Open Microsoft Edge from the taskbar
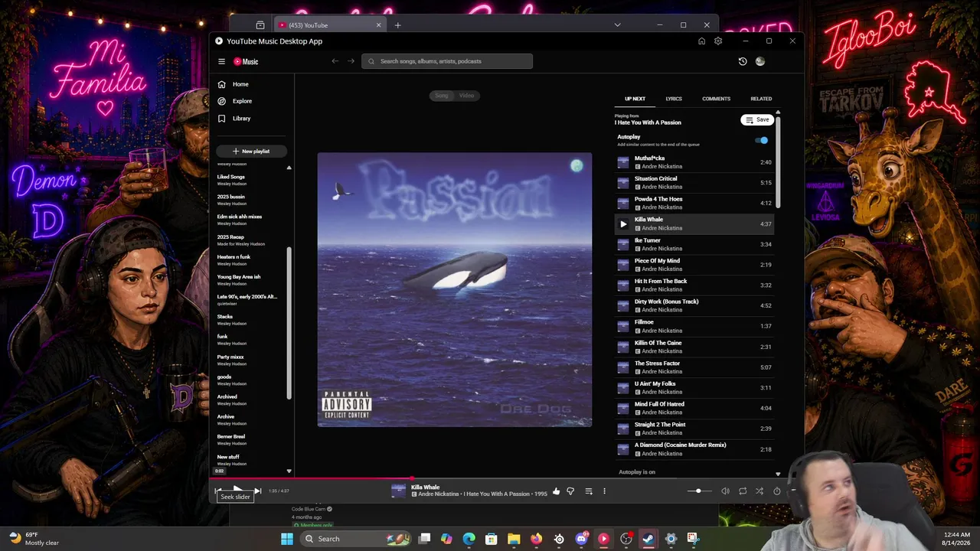 (469, 539)
